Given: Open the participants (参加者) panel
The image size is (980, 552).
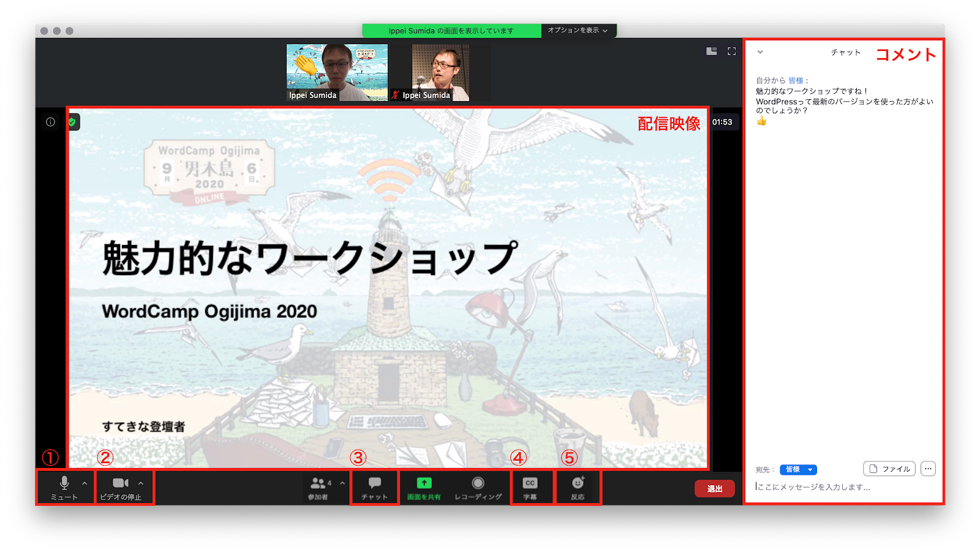Looking at the screenshot, I should point(320,488).
